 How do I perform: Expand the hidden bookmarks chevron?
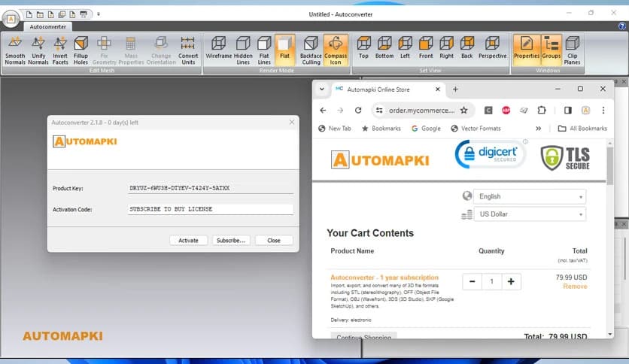539,129
